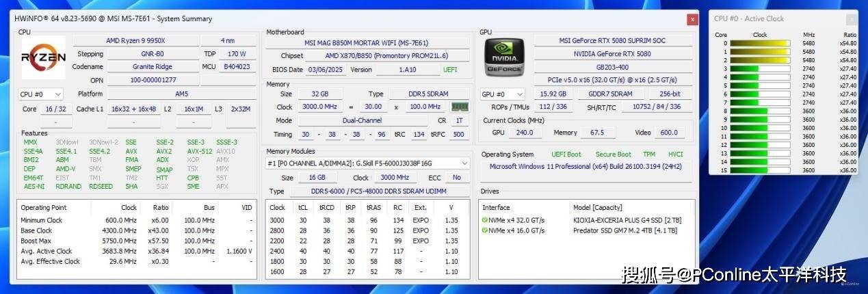Click the RDSEED feature flag
Image resolution: width=868 pixels, height=294 pixels.
pyautogui.click(x=101, y=186)
